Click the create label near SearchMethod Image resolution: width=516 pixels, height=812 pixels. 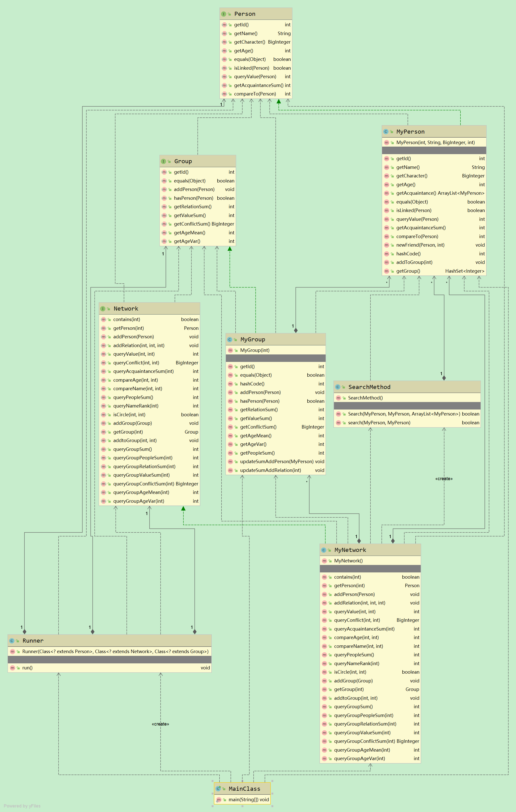pos(444,479)
